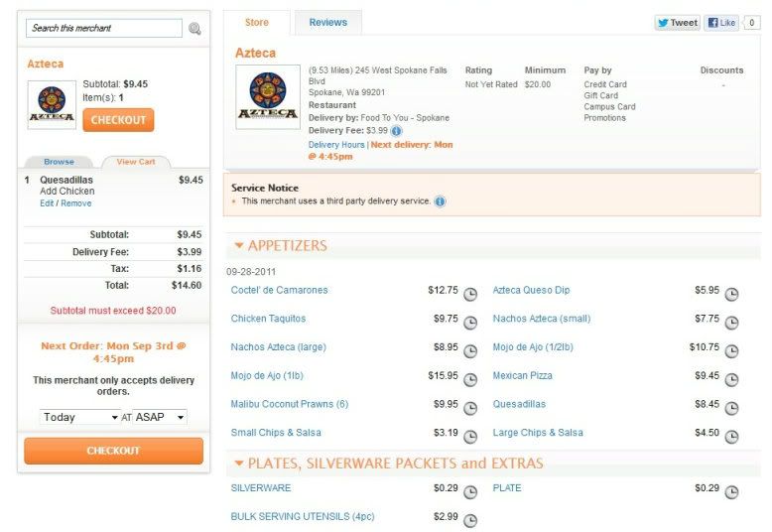
Task: Open the Delivery Hours link
Action: 336,145
